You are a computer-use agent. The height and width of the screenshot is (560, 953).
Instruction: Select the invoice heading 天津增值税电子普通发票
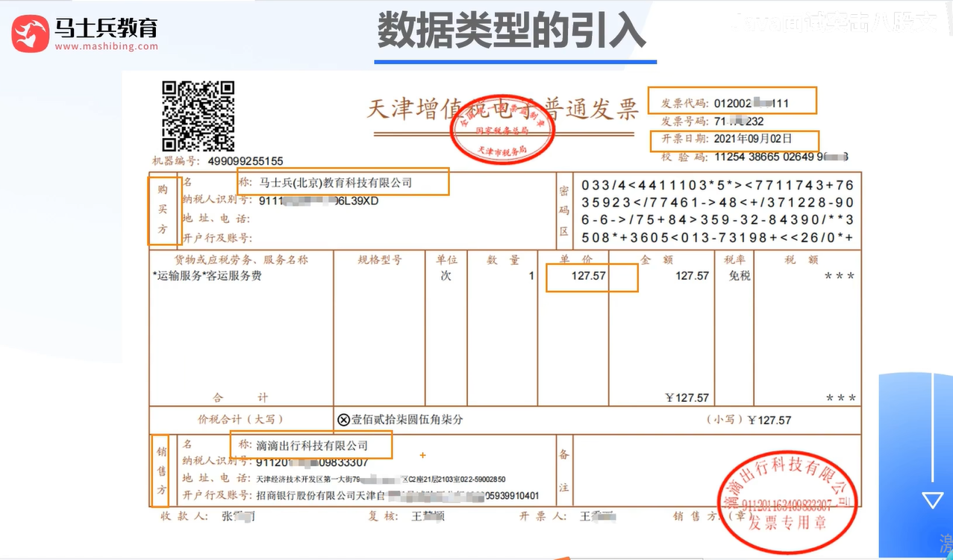tap(502, 109)
